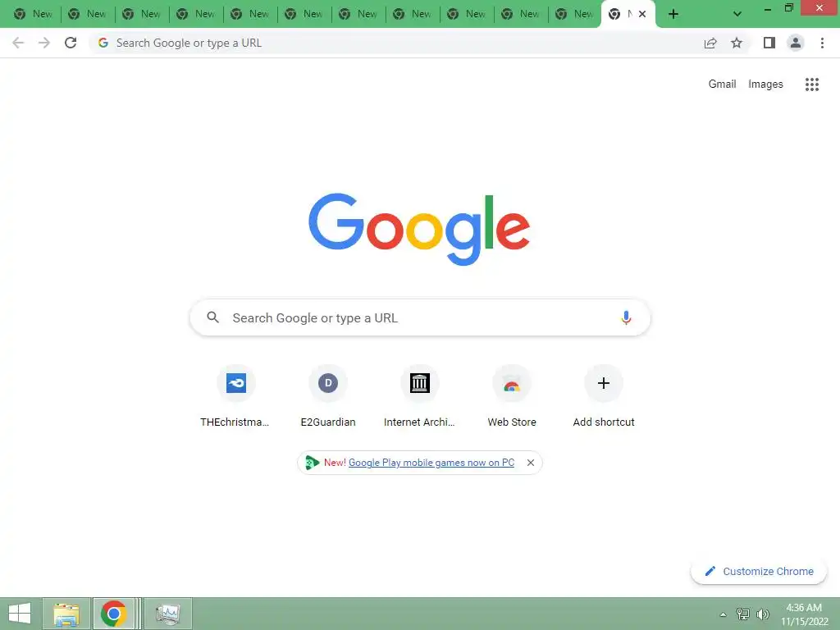Click the Google G icon in the address bar
The width and height of the screenshot is (840, 630).
pyautogui.click(x=103, y=43)
